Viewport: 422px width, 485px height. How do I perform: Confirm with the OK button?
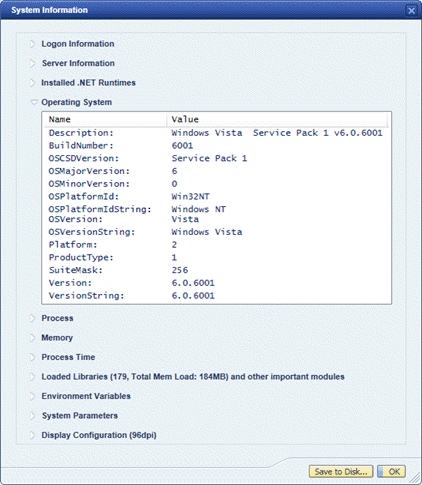[391, 472]
